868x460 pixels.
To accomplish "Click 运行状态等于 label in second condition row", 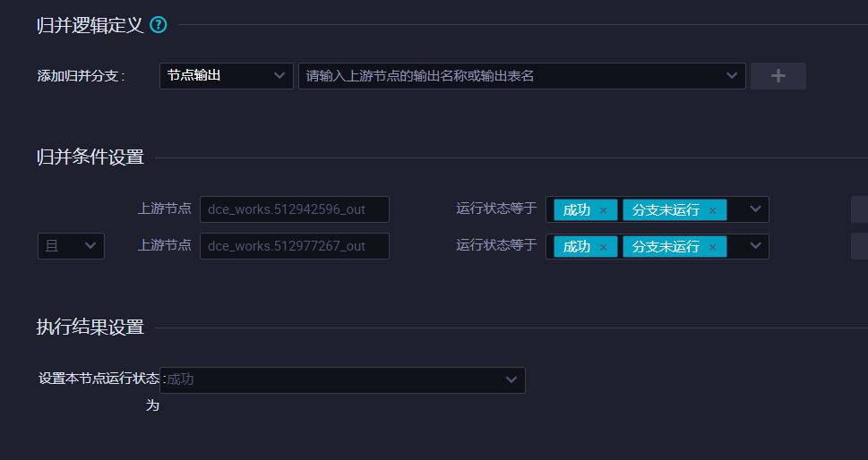I will (x=496, y=245).
